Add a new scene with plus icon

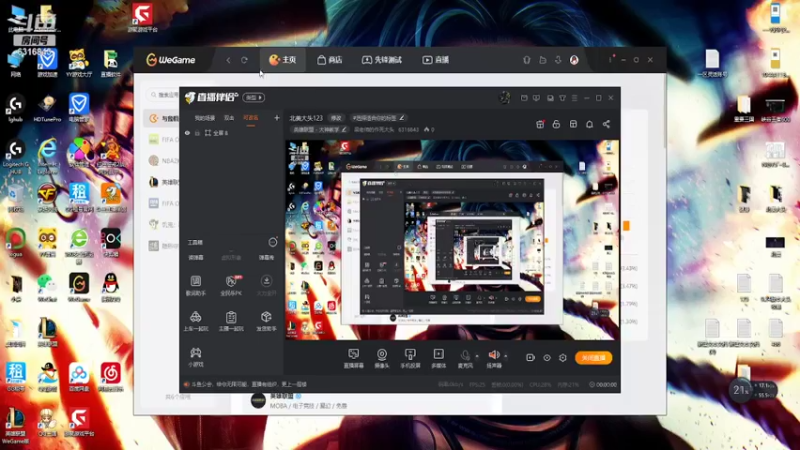pos(277,118)
